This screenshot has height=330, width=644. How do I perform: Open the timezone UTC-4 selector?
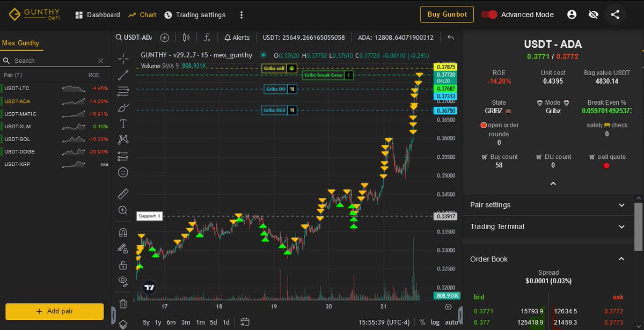tap(384, 322)
